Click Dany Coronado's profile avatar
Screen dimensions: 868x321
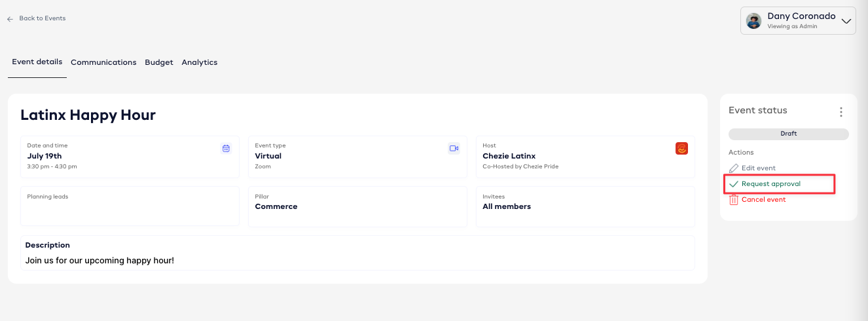click(x=754, y=21)
